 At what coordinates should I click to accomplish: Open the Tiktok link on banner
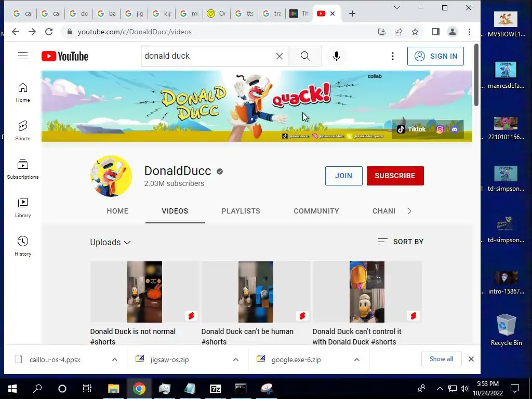pos(411,129)
